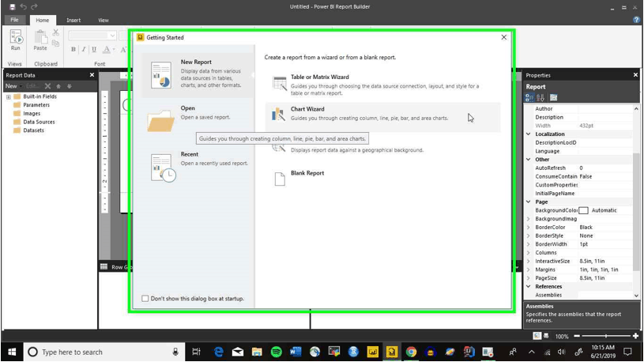Open Google Chrome from the taskbar
The height and width of the screenshot is (362, 644).
(x=411, y=353)
